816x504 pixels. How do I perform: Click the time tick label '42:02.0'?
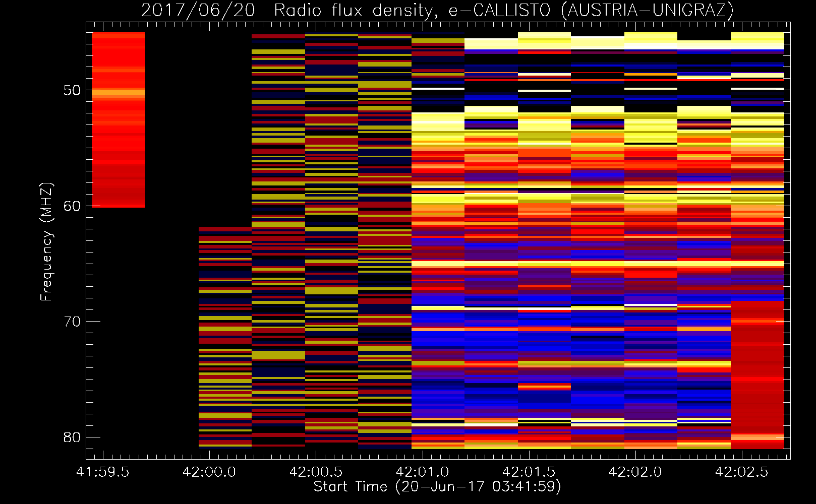click(x=635, y=472)
